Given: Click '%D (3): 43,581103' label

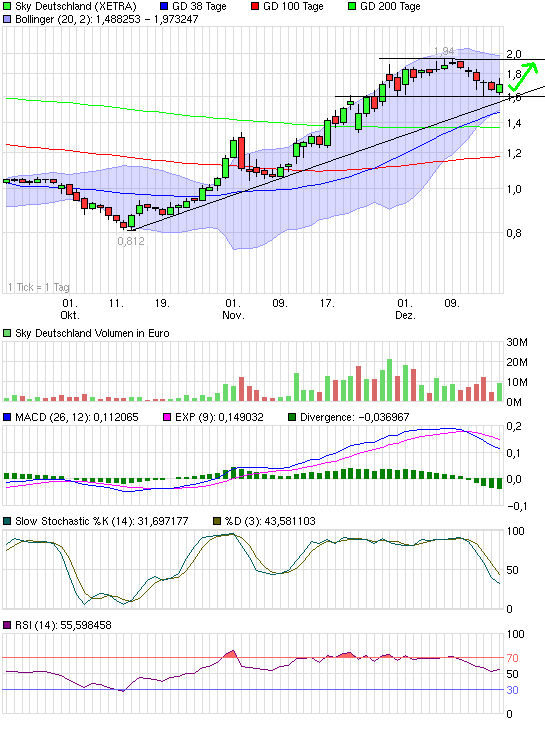Looking at the screenshot, I should (270, 521).
